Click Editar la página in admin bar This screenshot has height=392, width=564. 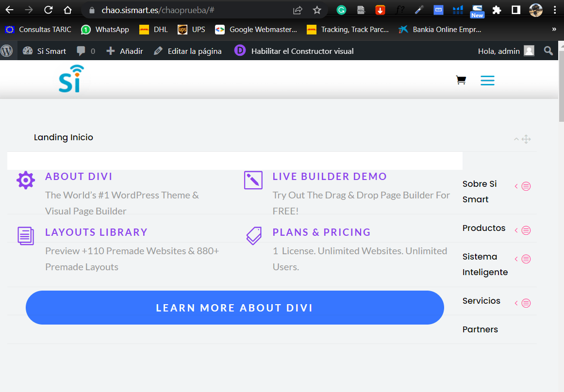(188, 51)
